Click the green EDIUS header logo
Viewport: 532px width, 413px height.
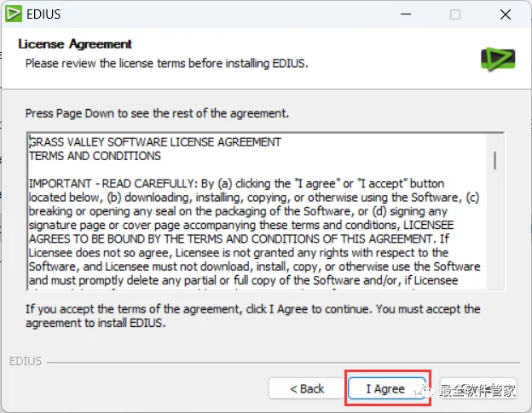(498, 60)
